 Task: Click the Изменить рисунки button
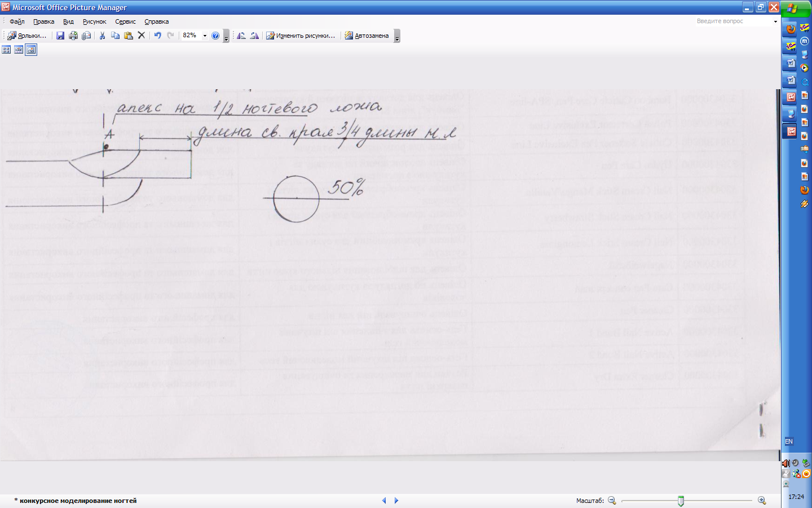pos(301,36)
